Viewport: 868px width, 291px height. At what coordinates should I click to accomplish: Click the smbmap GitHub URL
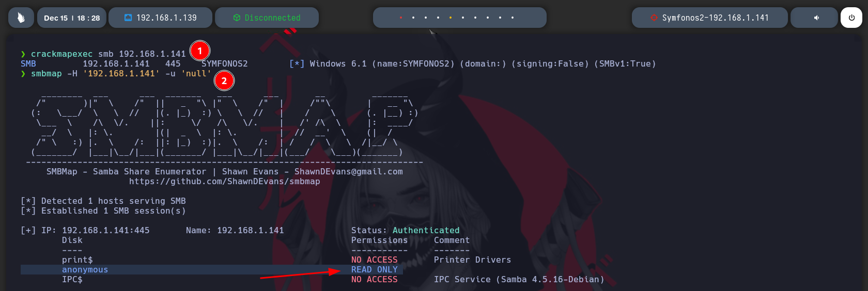[x=224, y=181]
